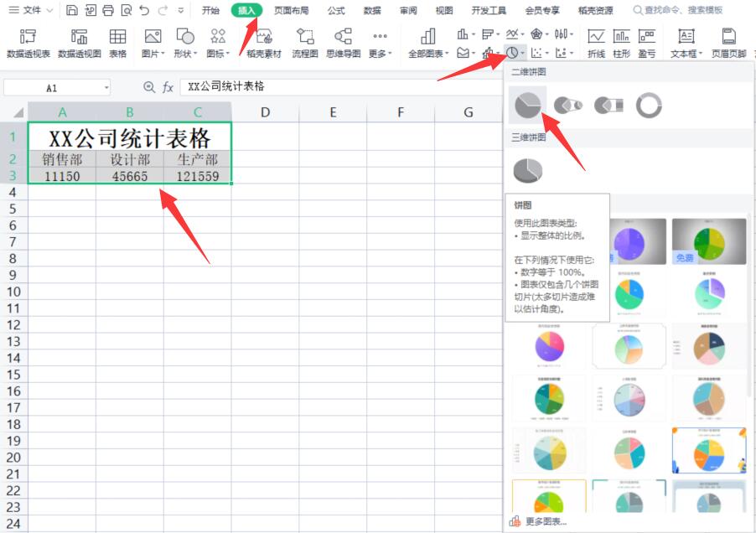The height and width of the screenshot is (533, 756).
Task: Undo the last action
Action: click(144, 10)
